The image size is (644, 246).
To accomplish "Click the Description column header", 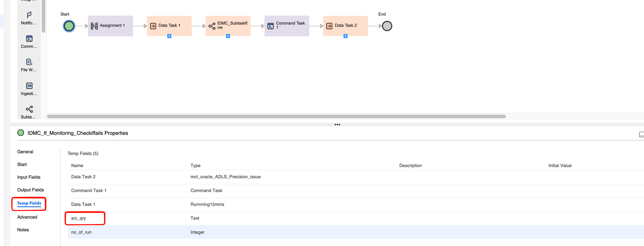I will tap(410, 165).
